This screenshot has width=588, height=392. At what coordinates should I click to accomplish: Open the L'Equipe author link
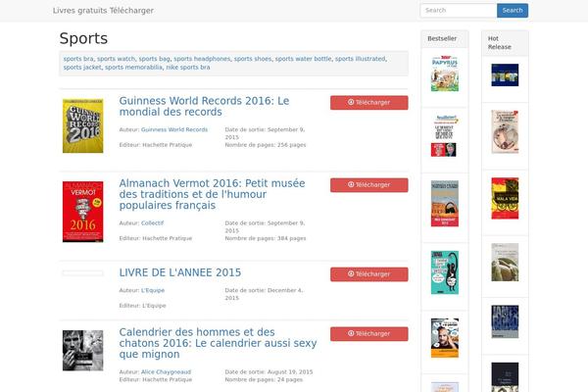(153, 290)
